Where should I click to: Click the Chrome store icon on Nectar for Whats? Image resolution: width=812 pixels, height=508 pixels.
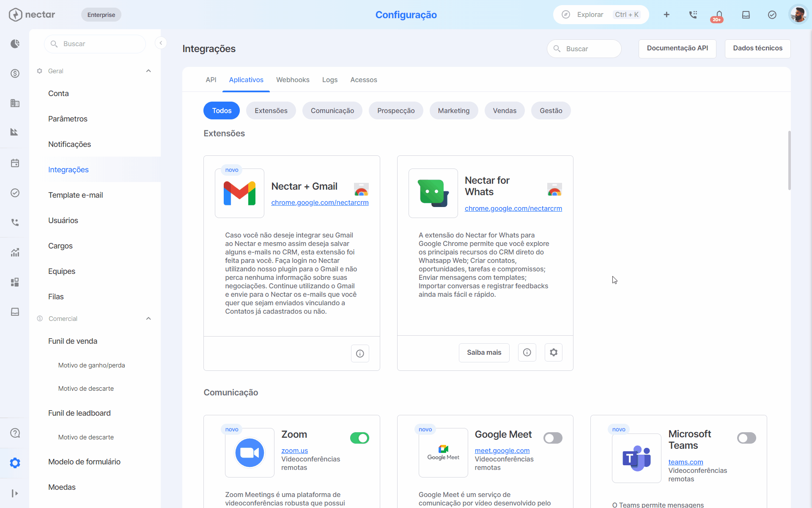tap(554, 189)
